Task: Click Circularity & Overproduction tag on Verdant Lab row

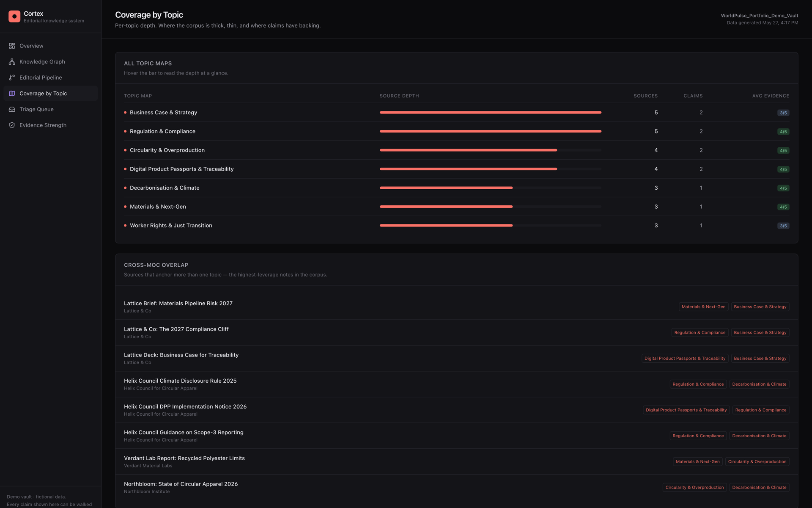Action: (757, 462)
